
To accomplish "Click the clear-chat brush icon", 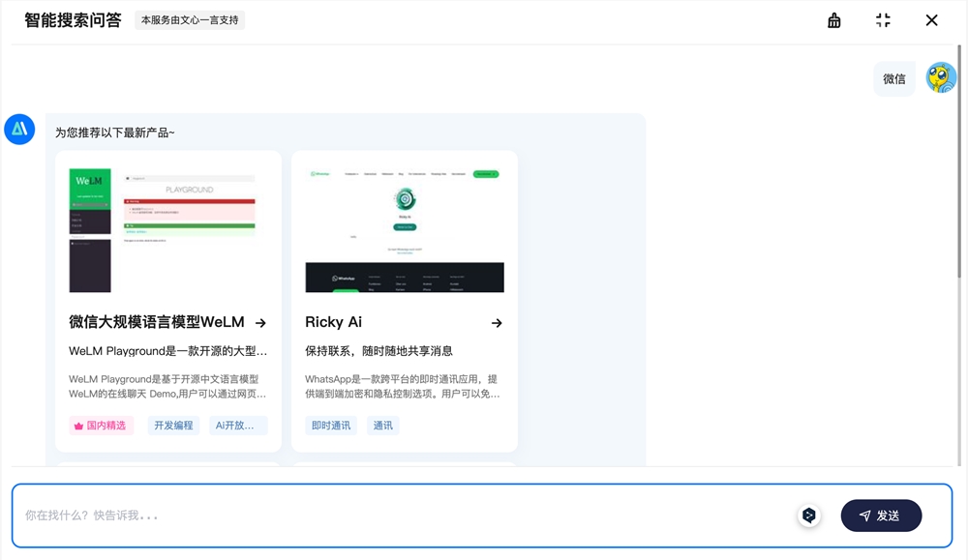I will pyautogui.click(x=833, y=20).
